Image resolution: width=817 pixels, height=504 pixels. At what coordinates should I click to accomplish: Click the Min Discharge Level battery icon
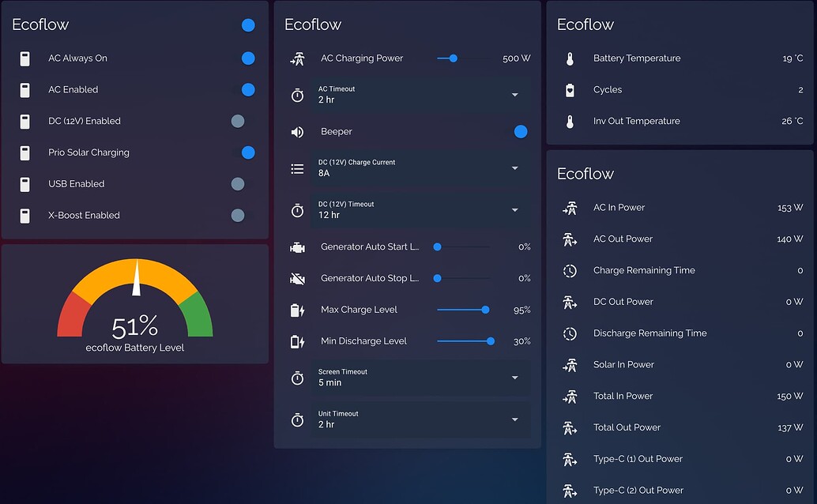point(297,341)
